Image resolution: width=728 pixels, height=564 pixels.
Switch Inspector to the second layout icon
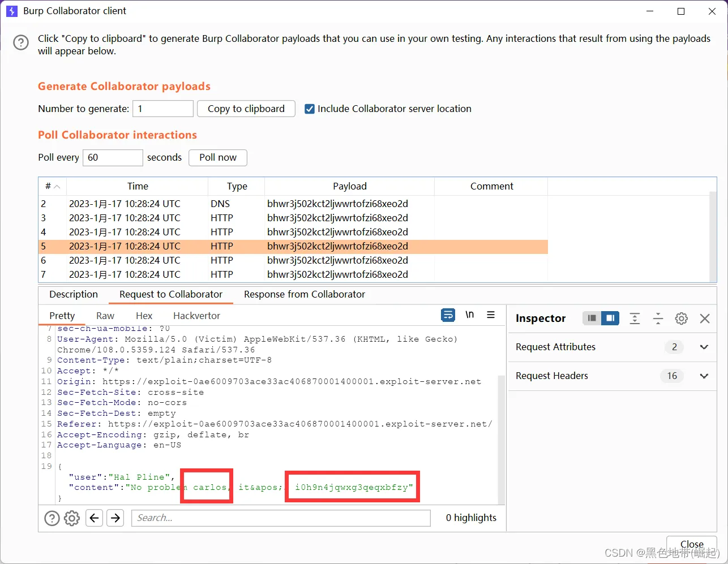610,318
